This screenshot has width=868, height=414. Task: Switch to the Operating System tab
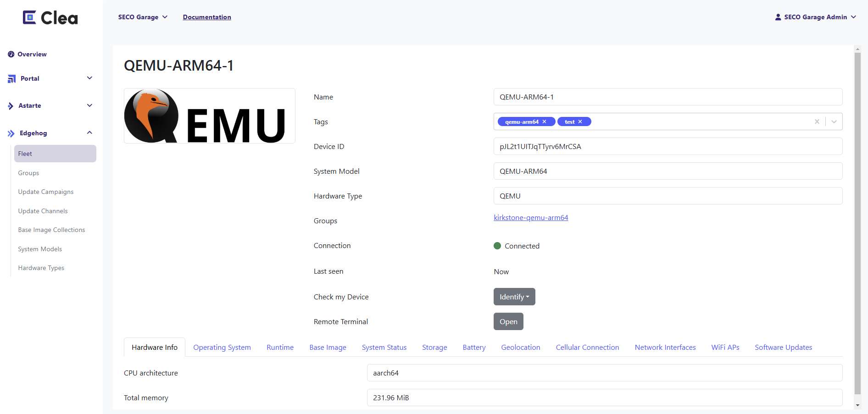click(x=222, y=348)
